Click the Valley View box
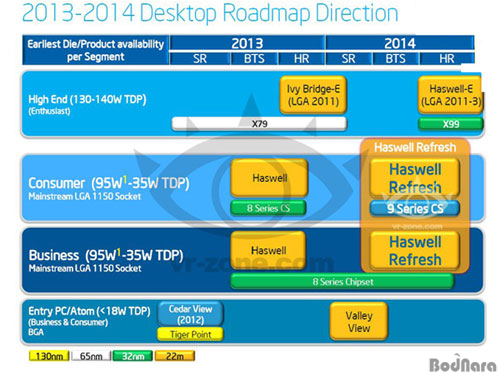The height and width of the screenshot is (375, 500). 359,321
